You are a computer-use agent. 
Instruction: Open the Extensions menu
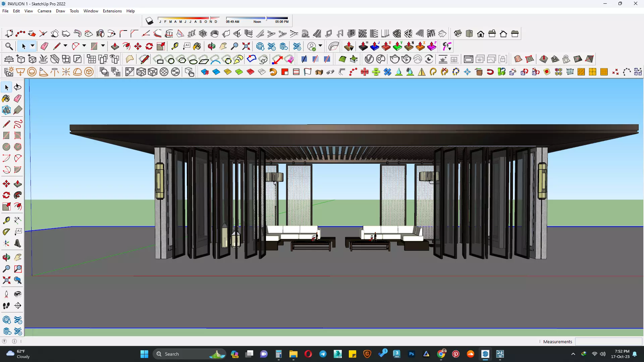(x=112, y=11)
